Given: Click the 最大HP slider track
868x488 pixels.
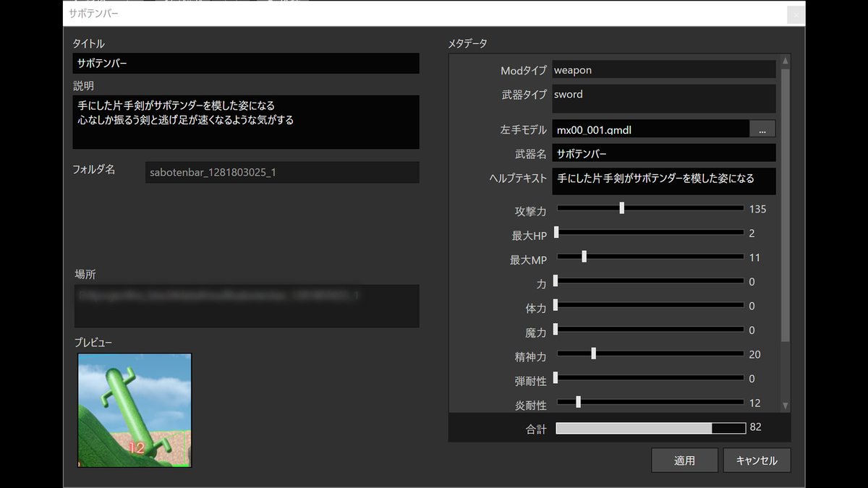Looking at the screenshot, I should [650, 233].
